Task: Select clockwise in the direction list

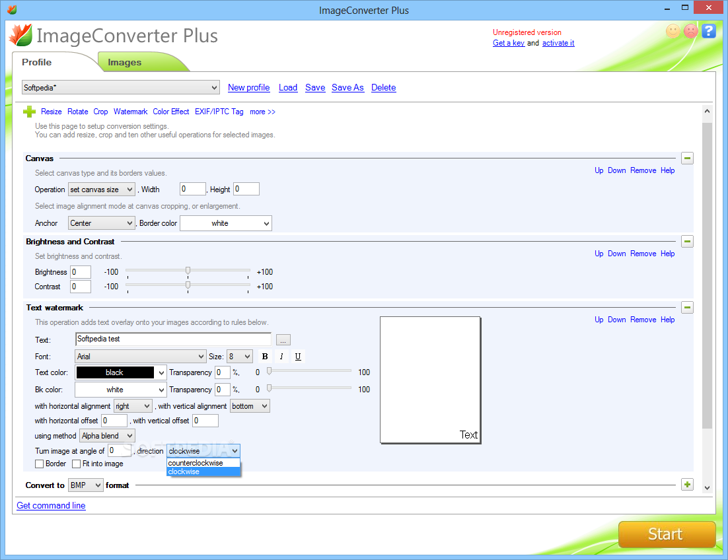Action: point(203,472)
